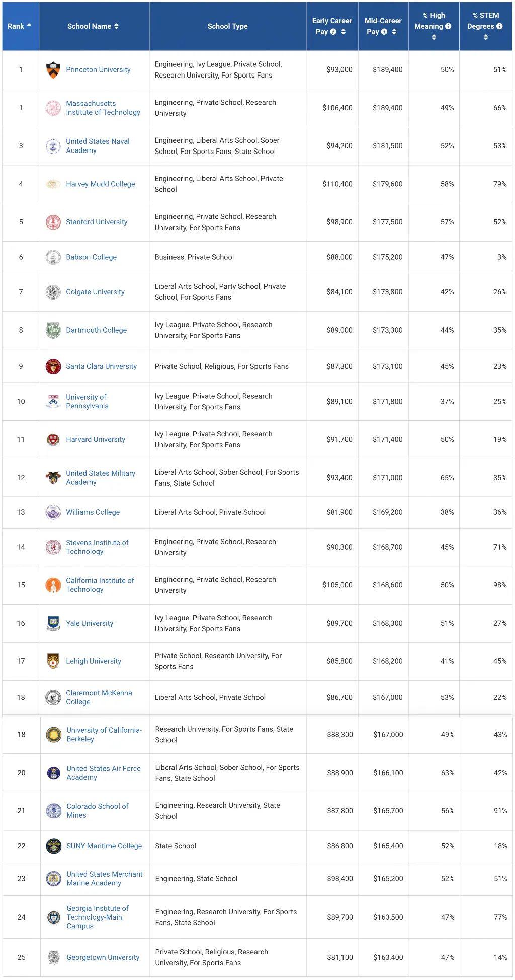Open the Babson College link
This screenshot has width=515, height=980.
pyautogui.click(x=91, y=257)
